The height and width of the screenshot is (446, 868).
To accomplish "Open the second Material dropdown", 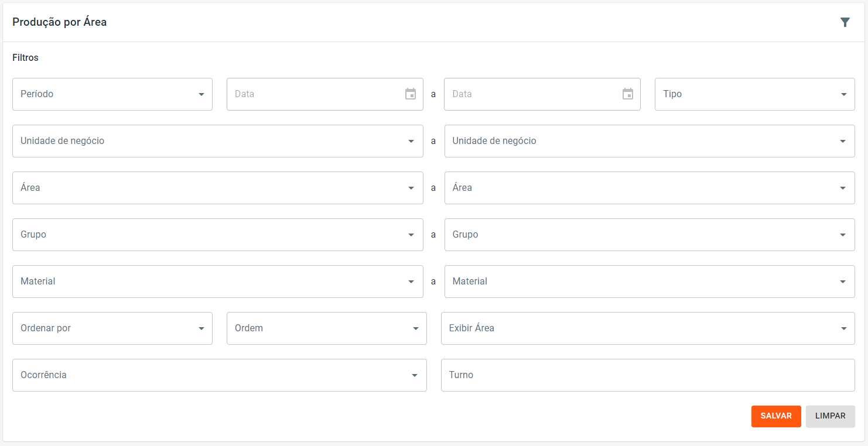I will pos(650,282).
